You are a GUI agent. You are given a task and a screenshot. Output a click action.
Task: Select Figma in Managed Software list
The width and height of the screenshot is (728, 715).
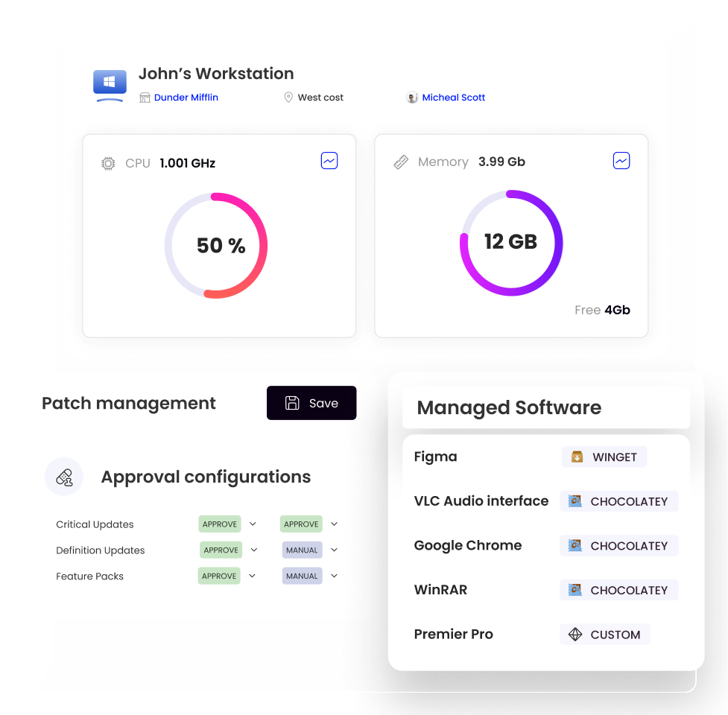tap(435, 457)
